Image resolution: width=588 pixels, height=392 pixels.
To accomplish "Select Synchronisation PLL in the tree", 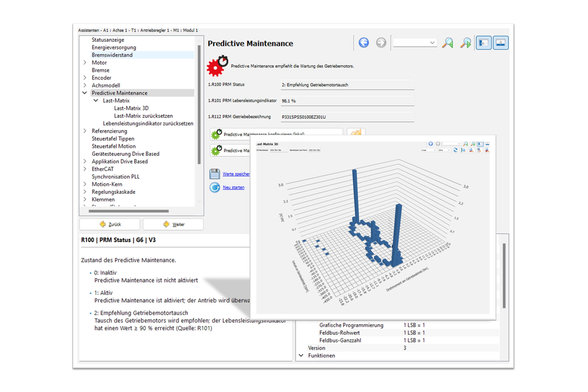I will click(115, 177).
